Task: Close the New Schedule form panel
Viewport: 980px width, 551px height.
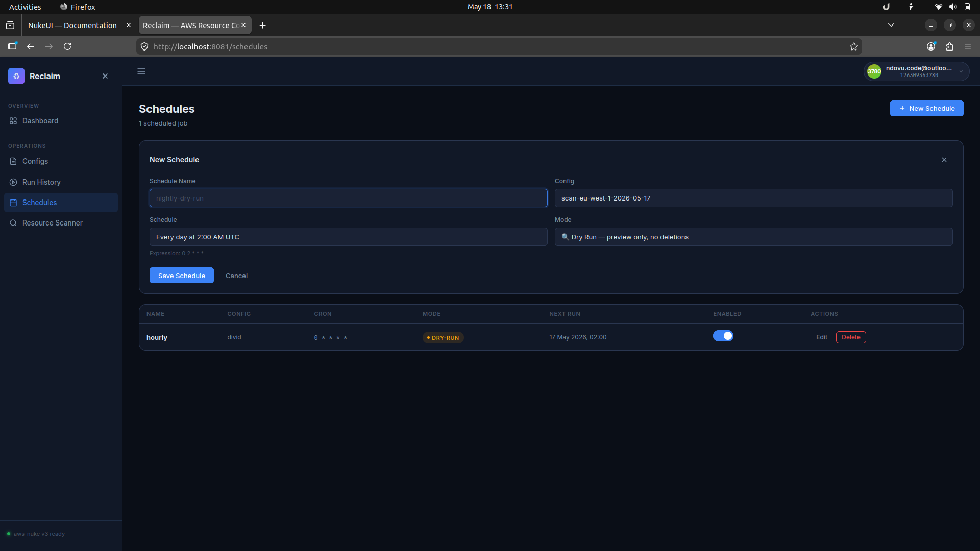Action: tap(944, 160)
